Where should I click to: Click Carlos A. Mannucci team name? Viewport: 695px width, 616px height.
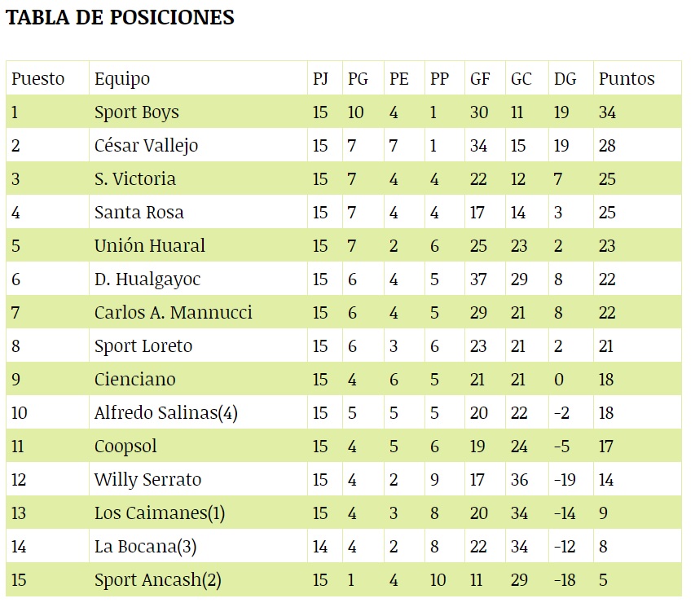(x=173, y=313)
